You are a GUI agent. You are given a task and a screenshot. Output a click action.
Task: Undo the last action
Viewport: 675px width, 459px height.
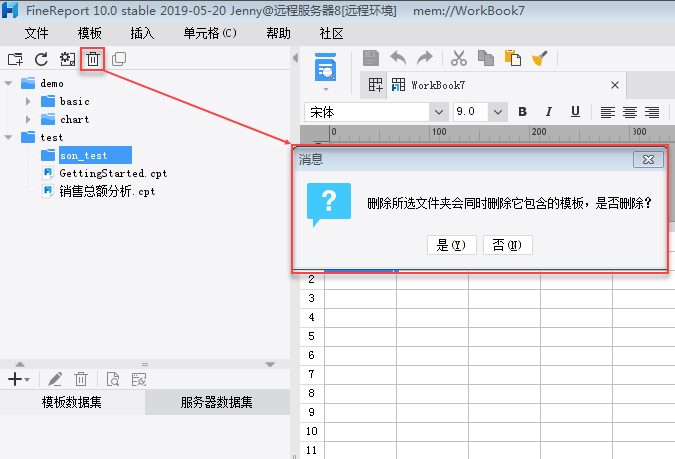(398, 58)
